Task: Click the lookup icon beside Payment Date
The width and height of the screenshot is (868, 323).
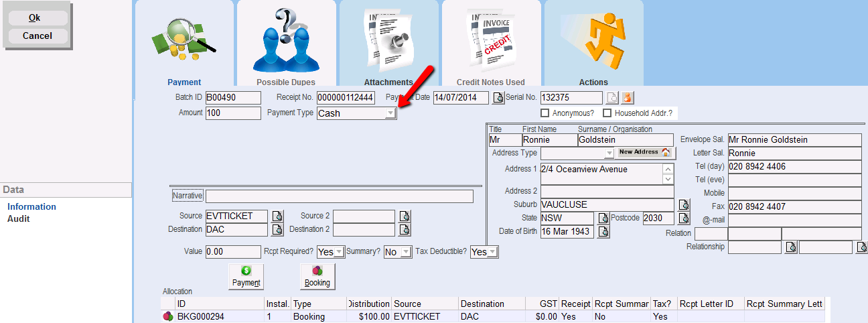Action: point(498,99)
